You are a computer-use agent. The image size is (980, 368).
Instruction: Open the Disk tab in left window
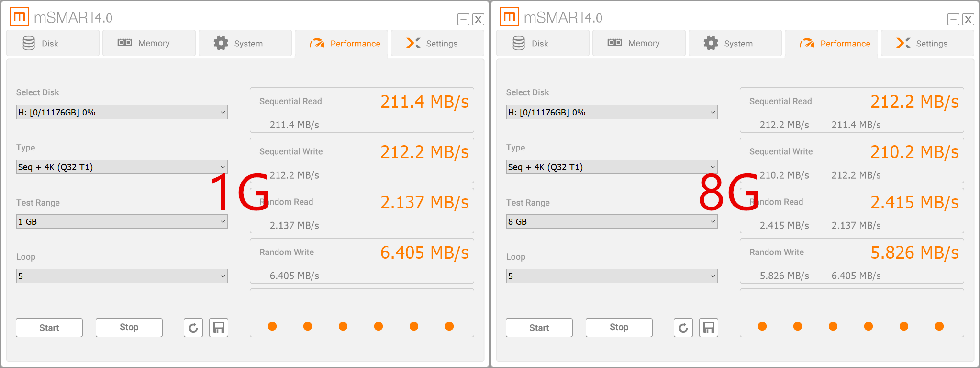[x=53, y=44]
